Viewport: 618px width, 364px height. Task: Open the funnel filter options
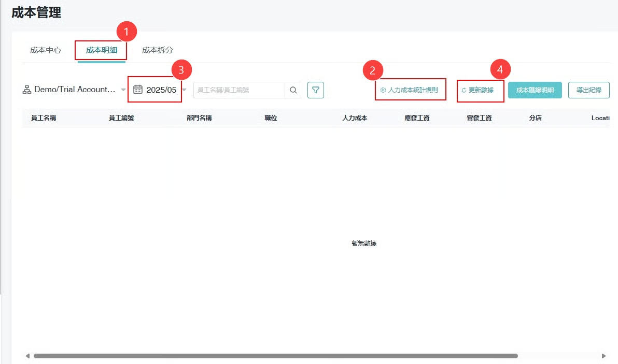point(315,90)
